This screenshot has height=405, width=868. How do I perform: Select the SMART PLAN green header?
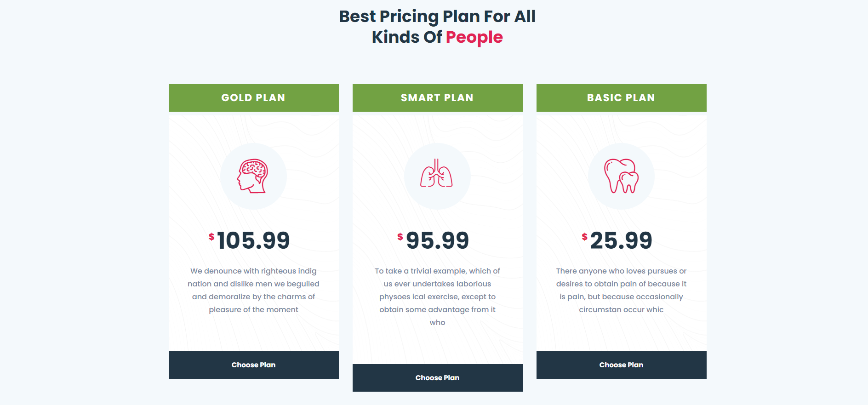coord(438,98)
